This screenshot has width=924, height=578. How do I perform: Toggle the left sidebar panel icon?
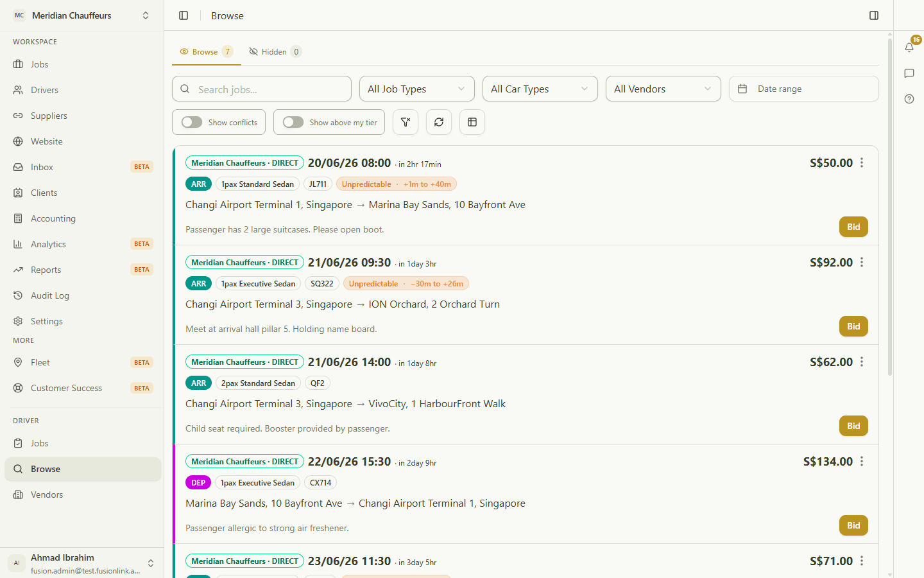(x=184, y=15)
